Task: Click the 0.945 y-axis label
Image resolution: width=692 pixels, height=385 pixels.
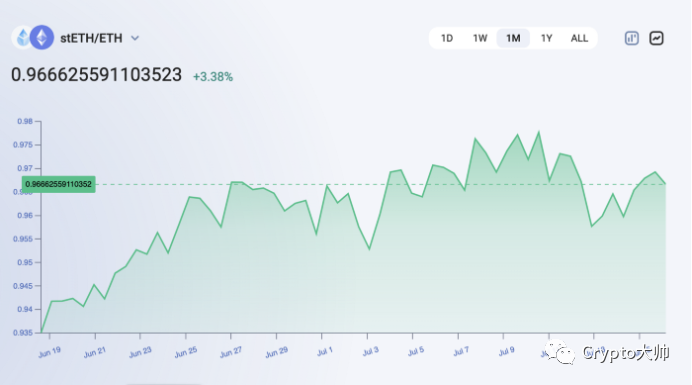Action: 23,286
